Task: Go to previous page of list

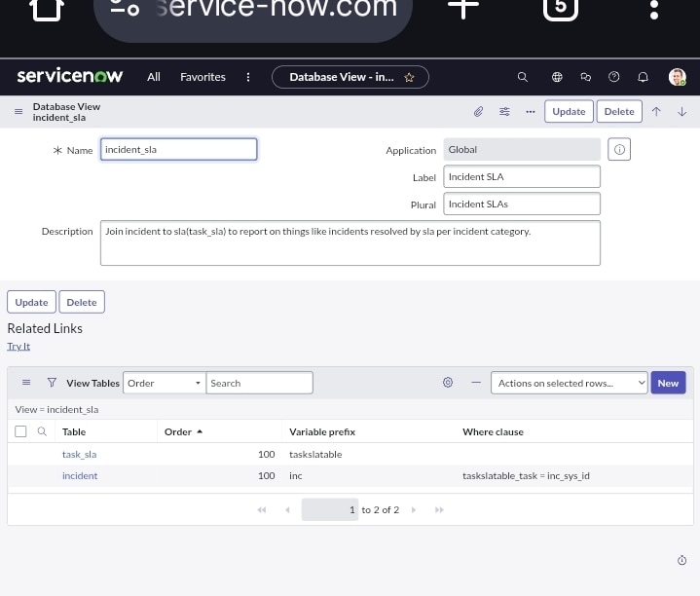Action: (287, 509)
